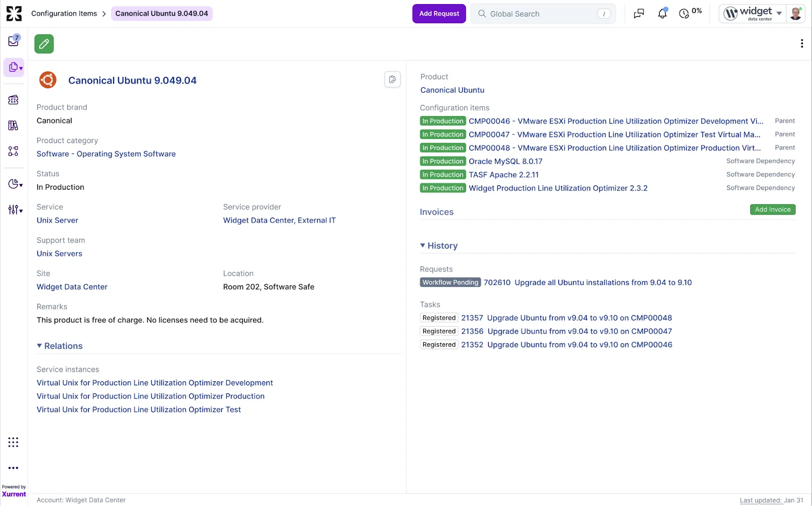Click the copy link icon beside title
The width and height of the screenshot is (812, 506).
(x=392, y=80)
